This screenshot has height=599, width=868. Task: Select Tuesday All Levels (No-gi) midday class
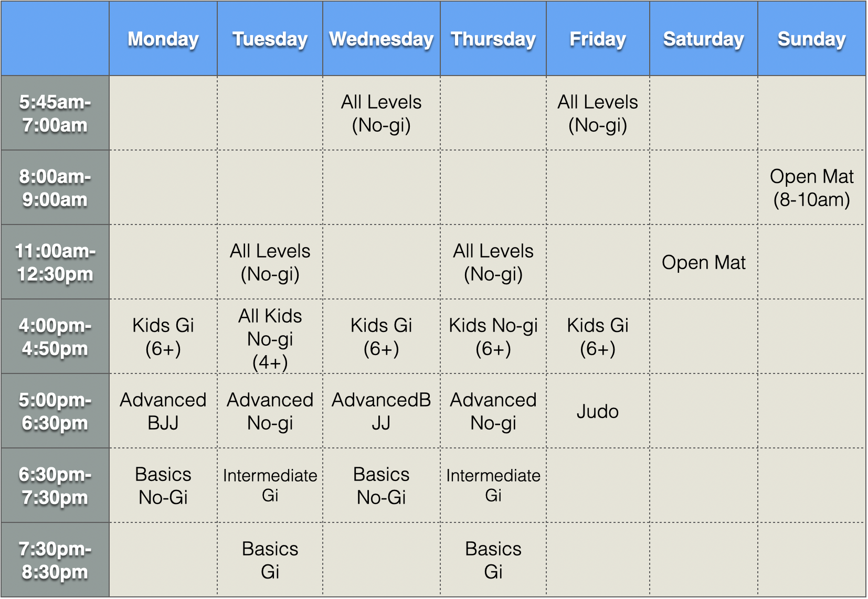point(270,262)
